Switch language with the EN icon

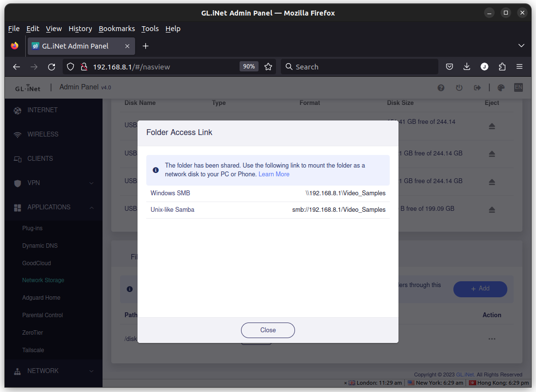point(518,87)
